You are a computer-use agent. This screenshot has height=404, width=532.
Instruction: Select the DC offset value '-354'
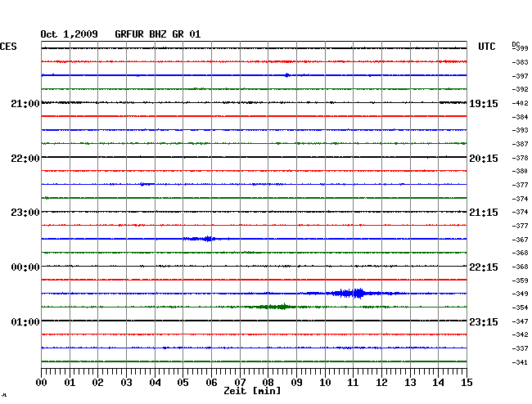(520, 307)
